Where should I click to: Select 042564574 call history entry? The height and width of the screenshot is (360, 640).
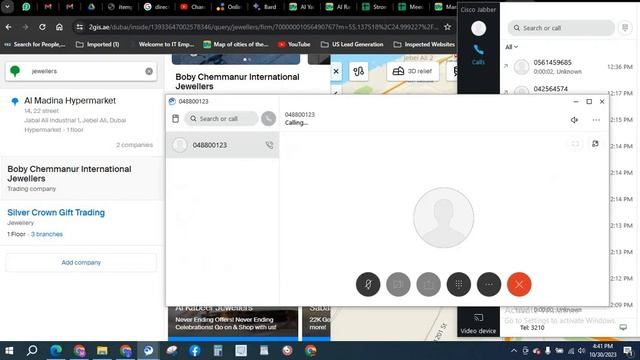coord(569,90)
